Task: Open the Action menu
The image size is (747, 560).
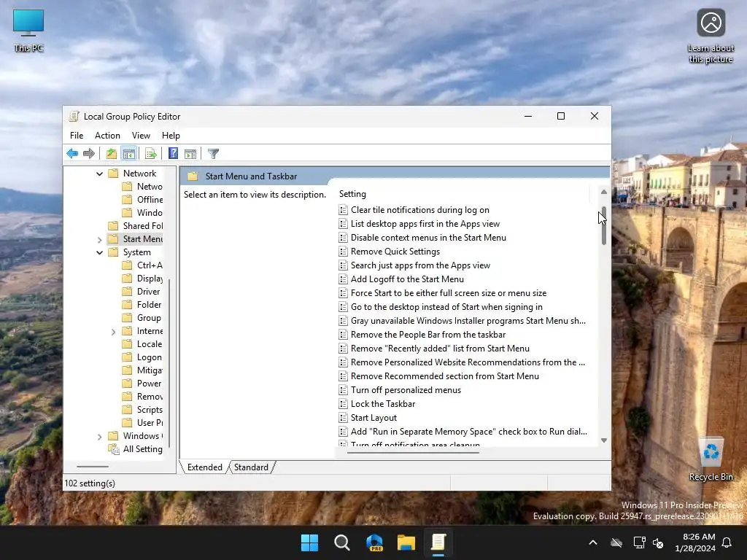Action: 107,136
